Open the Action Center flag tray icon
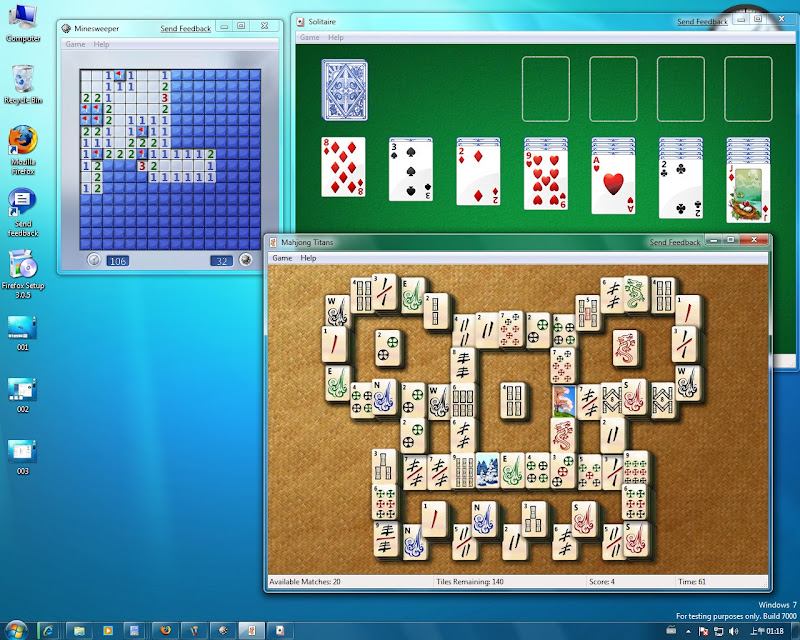Screen dimensions: 800x640 click(703, 631)
